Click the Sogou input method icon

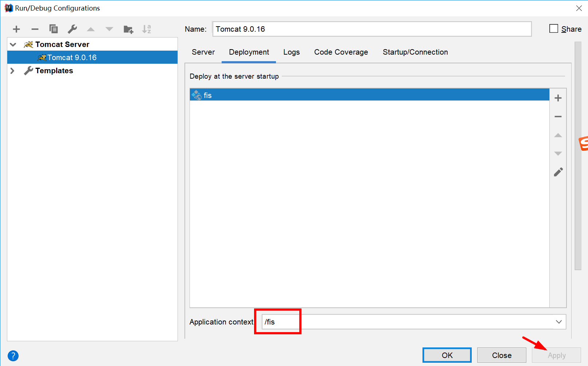[584, 143]
